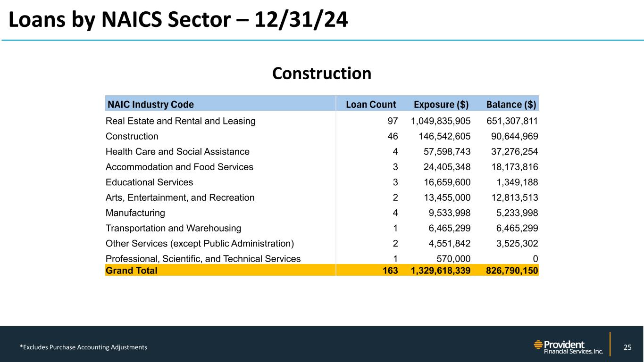Select the 'Construction' table heading
Viewport: 644px width, 362px height.
pyautogui.click(x=322, y=73)
